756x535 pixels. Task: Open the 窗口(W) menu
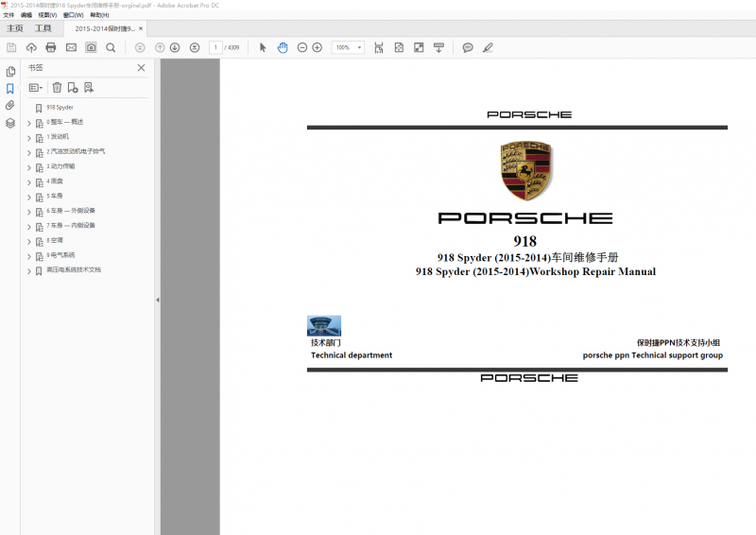[x=74, y=15]
